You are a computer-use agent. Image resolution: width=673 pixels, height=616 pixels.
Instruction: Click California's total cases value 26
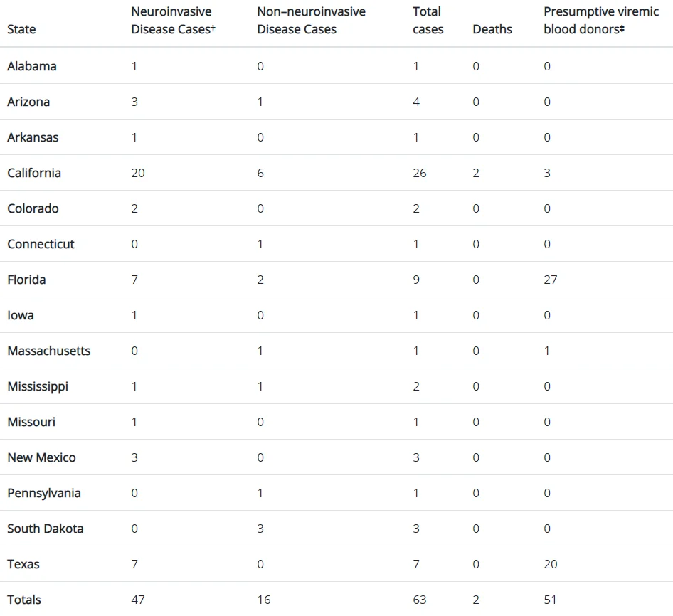pos(419,173)
